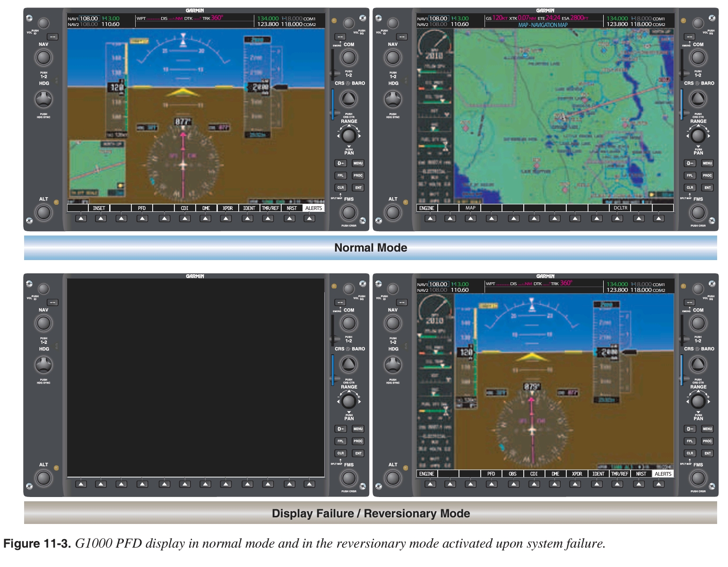Image resolution: width=728 pixels, height=567 pixels.
Task: Click arrow key beneath NRST on normal-mode PFD
Action: point(290,218)
